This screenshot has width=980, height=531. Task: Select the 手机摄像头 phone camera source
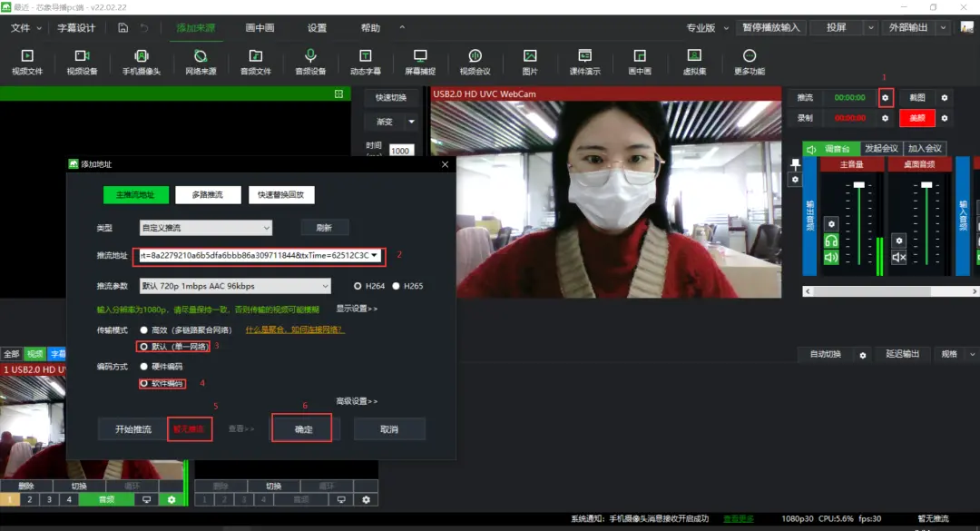[141, 62]
